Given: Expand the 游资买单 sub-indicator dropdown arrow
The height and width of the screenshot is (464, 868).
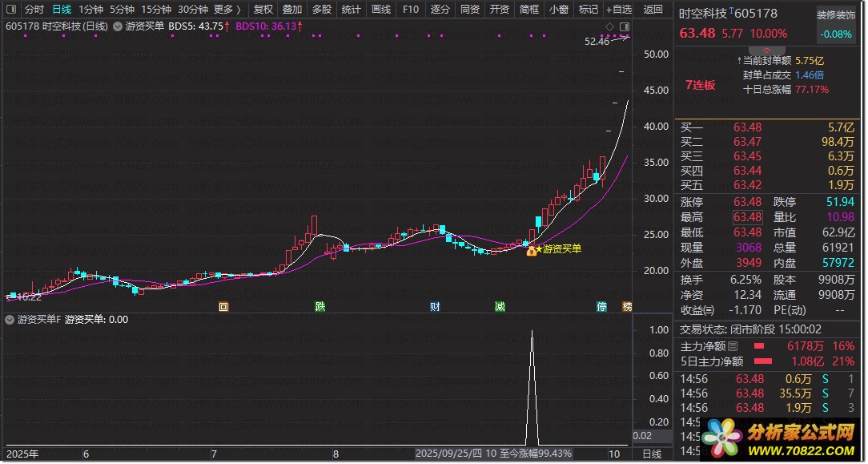Looking at the screenshot, I should [x=9, y=320].
